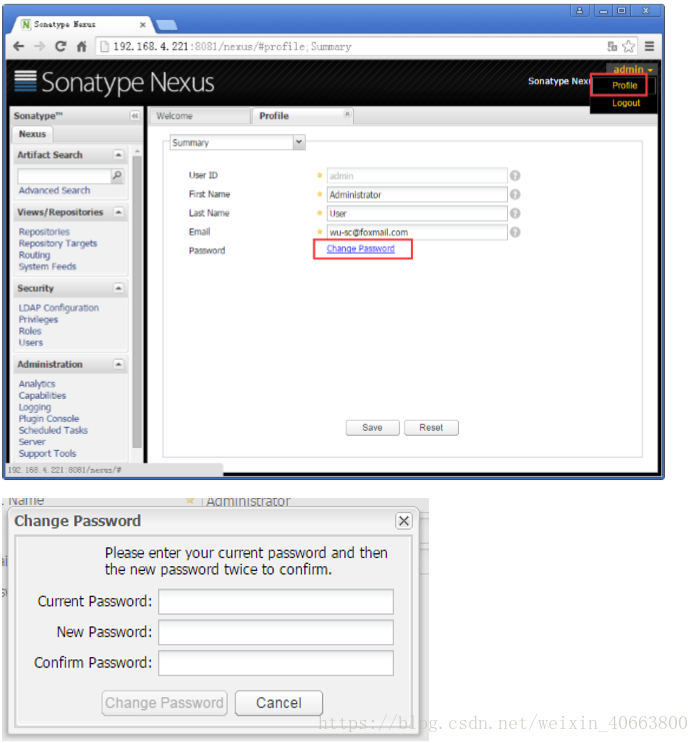Close the Sonatype Nexus browser tab

click(143, 25)
